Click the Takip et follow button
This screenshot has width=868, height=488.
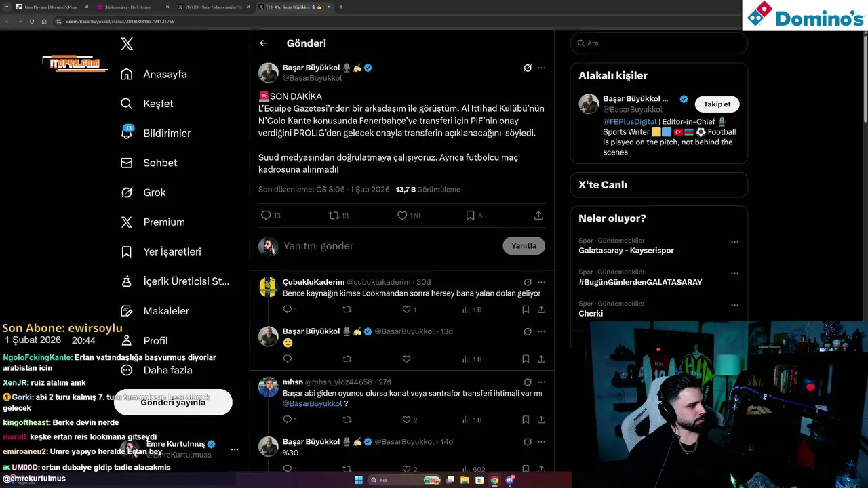pyautogui.click(x=717, y=104)
